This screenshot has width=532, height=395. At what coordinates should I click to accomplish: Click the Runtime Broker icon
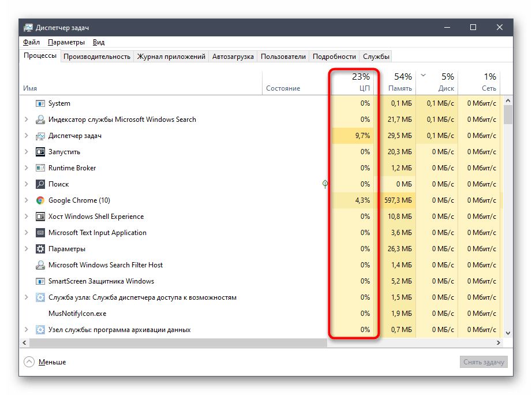coord(40,168)
